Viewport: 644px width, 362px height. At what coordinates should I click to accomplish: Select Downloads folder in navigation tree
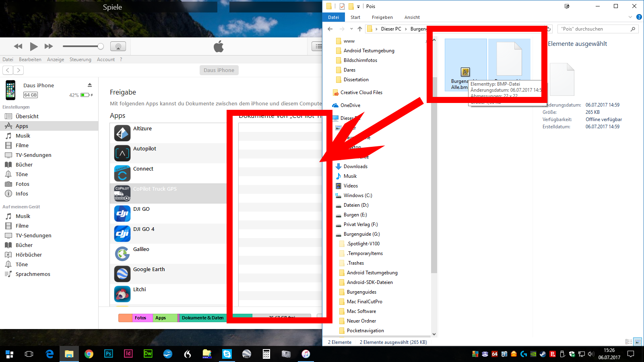click(x=355, y=167)
